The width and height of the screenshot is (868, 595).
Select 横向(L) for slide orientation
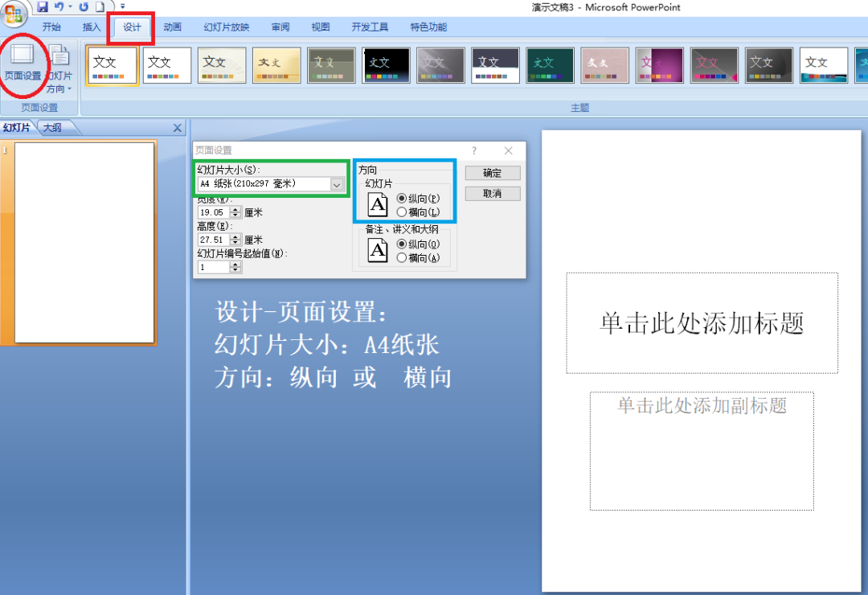[x=418, y=212]
